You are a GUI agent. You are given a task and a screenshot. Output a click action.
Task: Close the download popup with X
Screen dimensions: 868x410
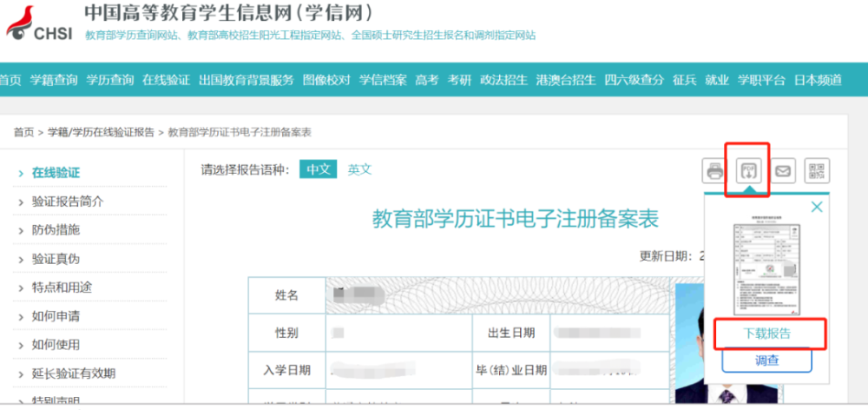pyautogui.click(x=817, y=208)
